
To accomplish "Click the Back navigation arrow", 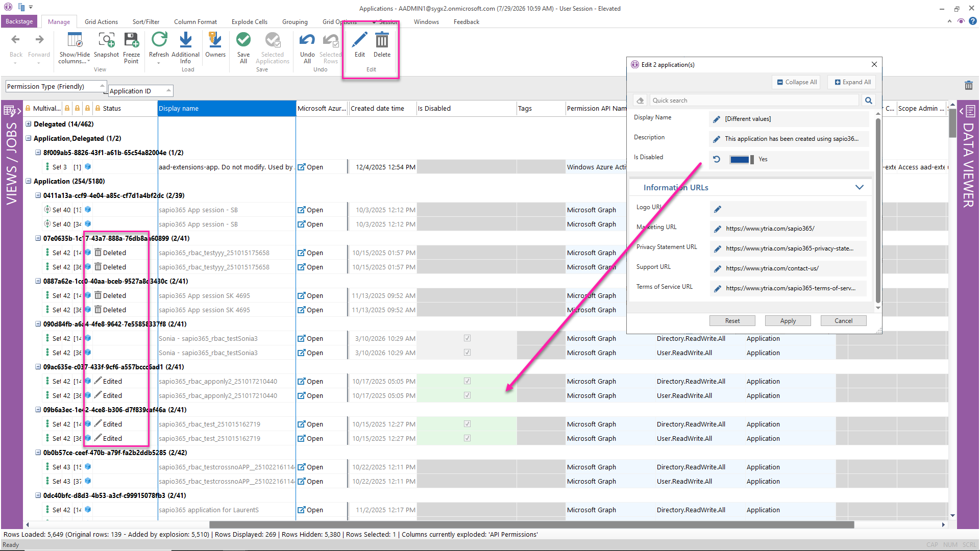I will [x=16, y=45].
